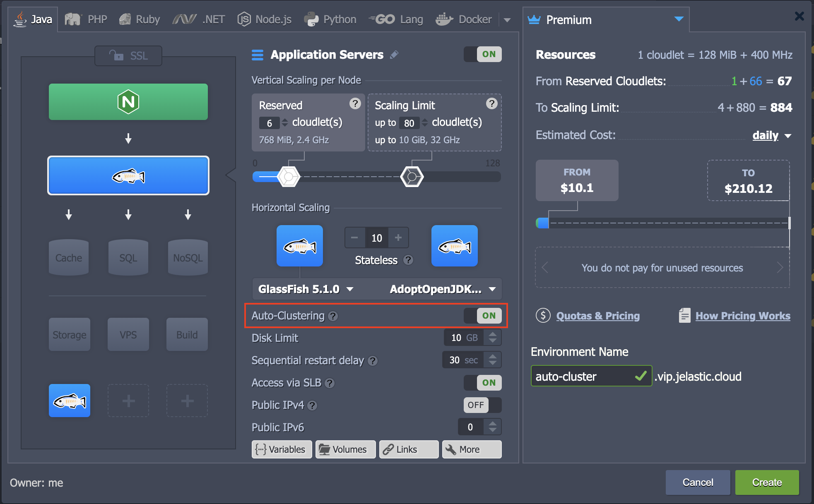Add a VPS node
This screenshot has height=504, width=814.
click(128, 334)
